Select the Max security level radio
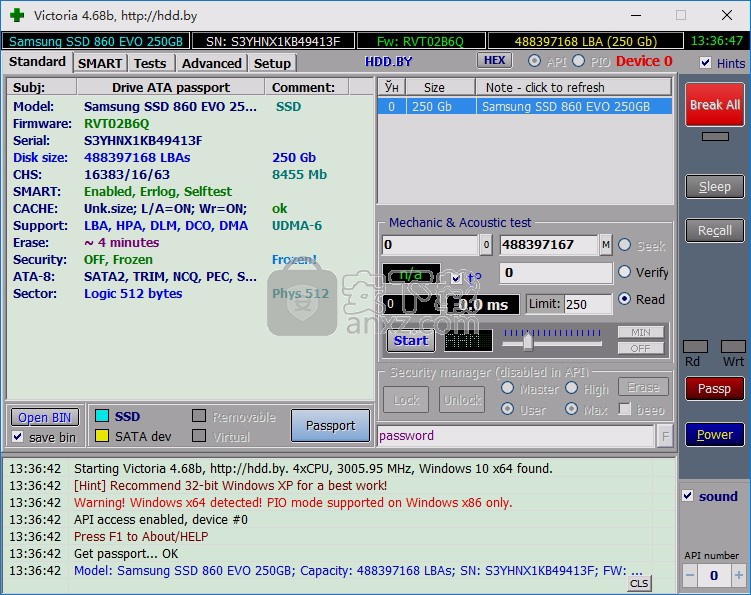This screenshot has height=595, width=751. [x=571, y=409]
